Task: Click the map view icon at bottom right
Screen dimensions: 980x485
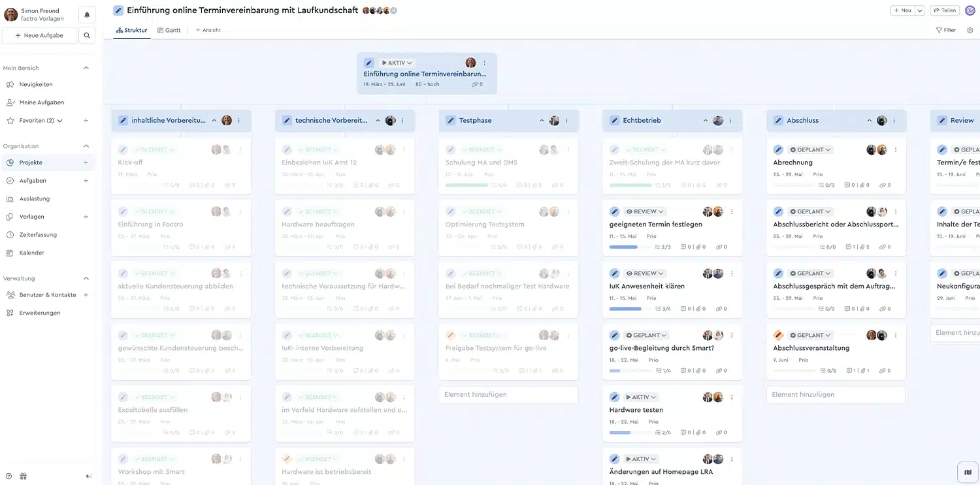Action: click(967, 471)
